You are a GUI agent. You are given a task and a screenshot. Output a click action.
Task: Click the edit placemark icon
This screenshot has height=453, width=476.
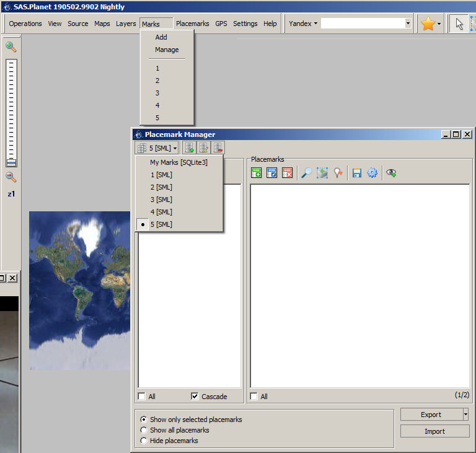pyautogui.click(x=271, y=173)
